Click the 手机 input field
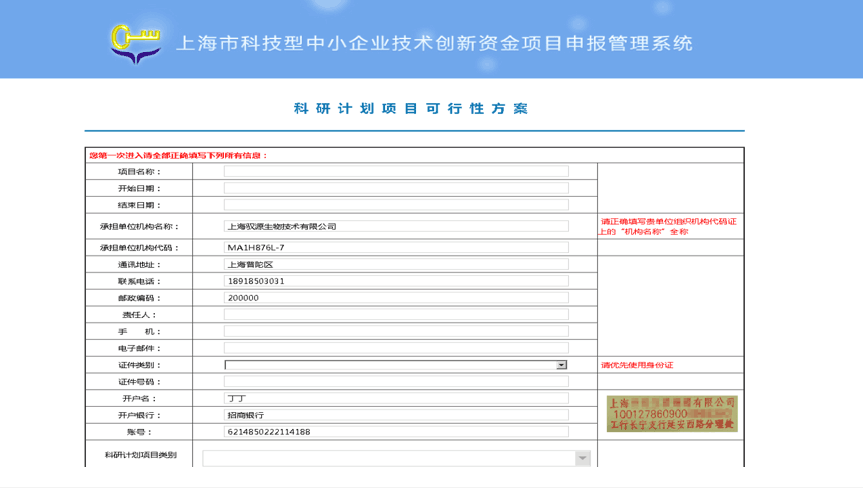863x488 pixels. click(x=396, y=331)
